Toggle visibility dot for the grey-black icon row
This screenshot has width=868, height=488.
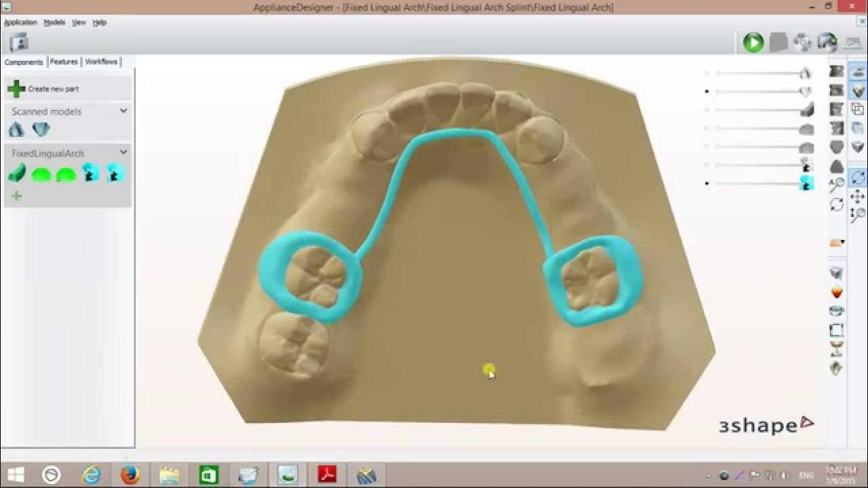pyautogui.click(x=707, y=165)
